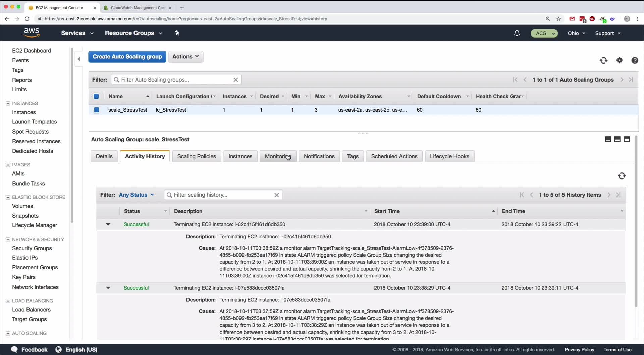The image size is (644, 355).
Task: Open the Ohio region dropdown
Action: click(x=577, y=33)
